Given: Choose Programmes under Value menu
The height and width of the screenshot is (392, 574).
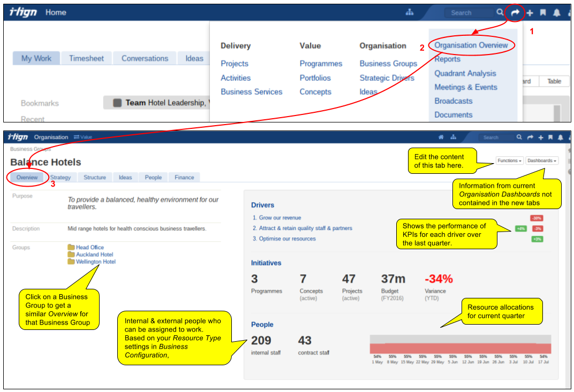Looking at the screenshot, I should [321, 64].
